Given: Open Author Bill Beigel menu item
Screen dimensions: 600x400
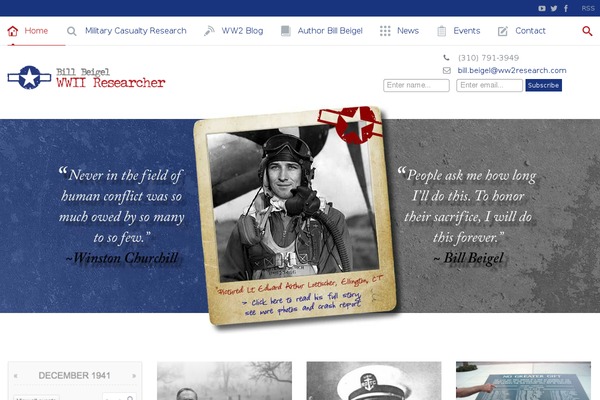Looking at the screenshot, I should tap(330, 31).
